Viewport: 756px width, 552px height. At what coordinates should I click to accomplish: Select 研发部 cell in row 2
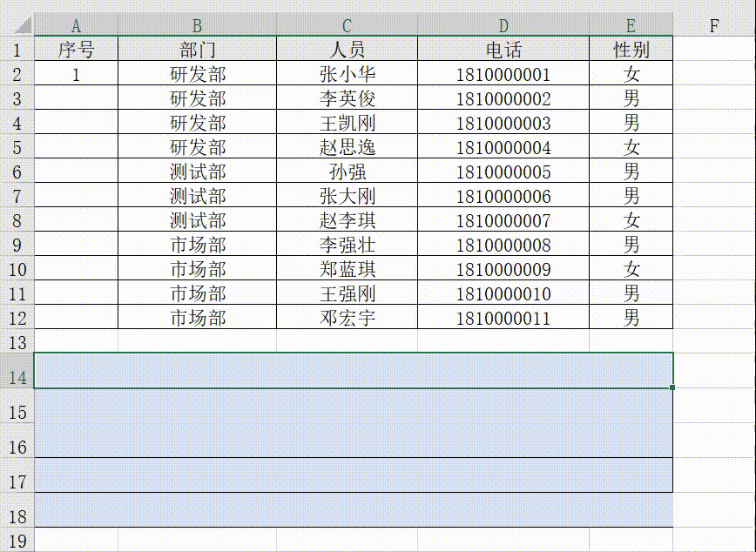pos(197,73)
